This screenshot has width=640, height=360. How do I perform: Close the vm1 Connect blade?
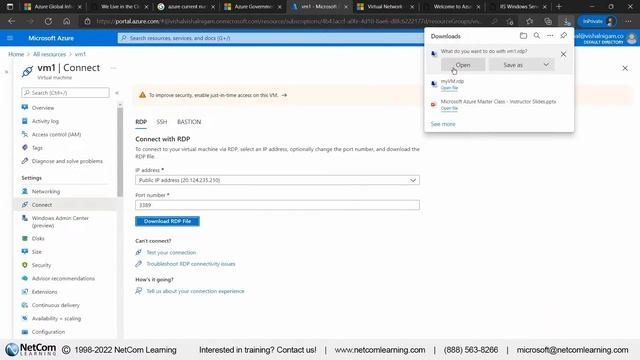point(625,68)
